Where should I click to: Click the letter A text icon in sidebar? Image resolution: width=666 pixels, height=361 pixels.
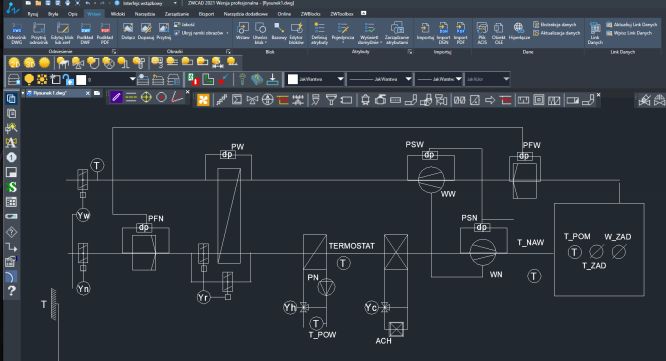point(11,142)
